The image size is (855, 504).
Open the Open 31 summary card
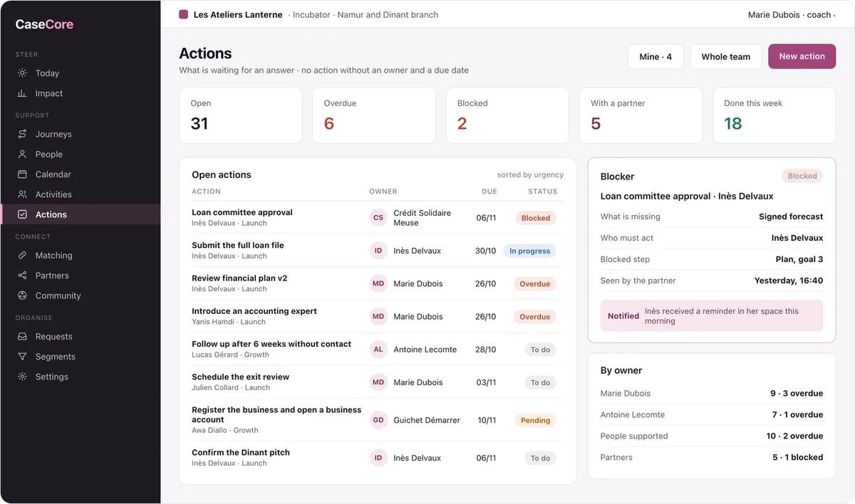point(240,115)
